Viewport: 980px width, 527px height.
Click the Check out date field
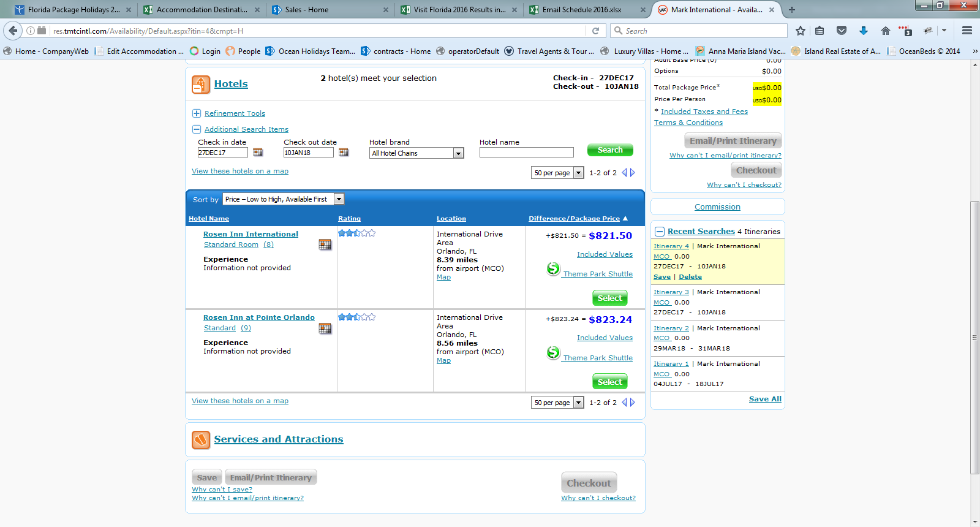pyautogui.click(x=308, y=153)
